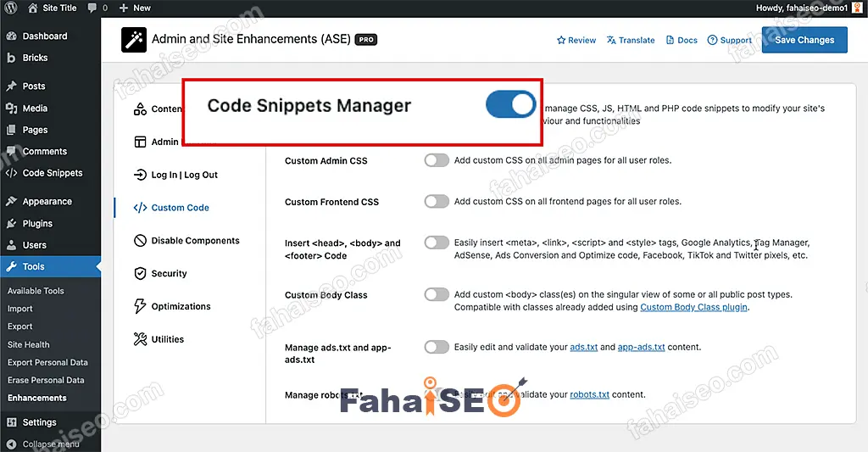Click the Utilities wrench-screwdriver icon

140,339
